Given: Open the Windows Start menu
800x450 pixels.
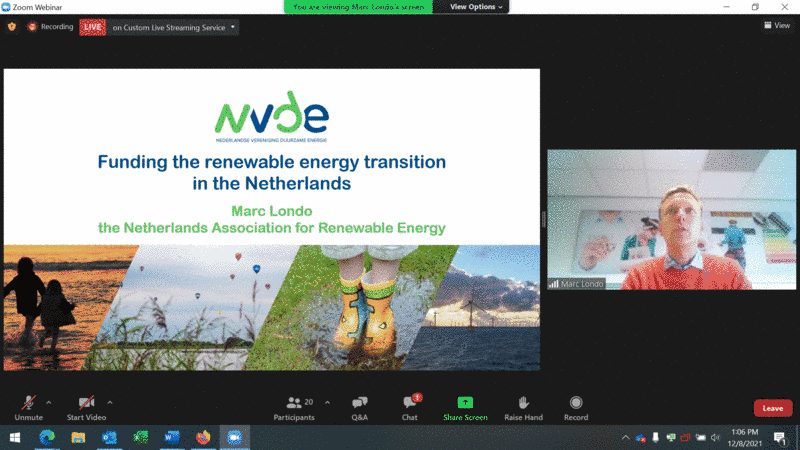Looking at the screenshot, I should click(14, 437).
